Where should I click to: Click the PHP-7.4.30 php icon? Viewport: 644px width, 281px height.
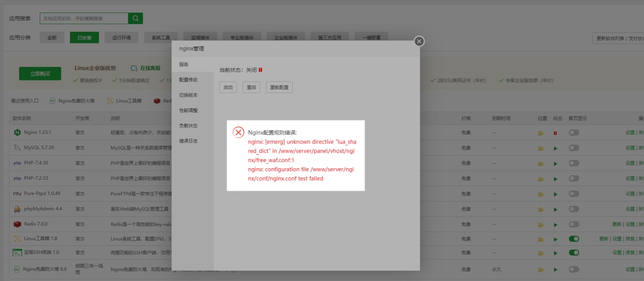pos(17,163)
